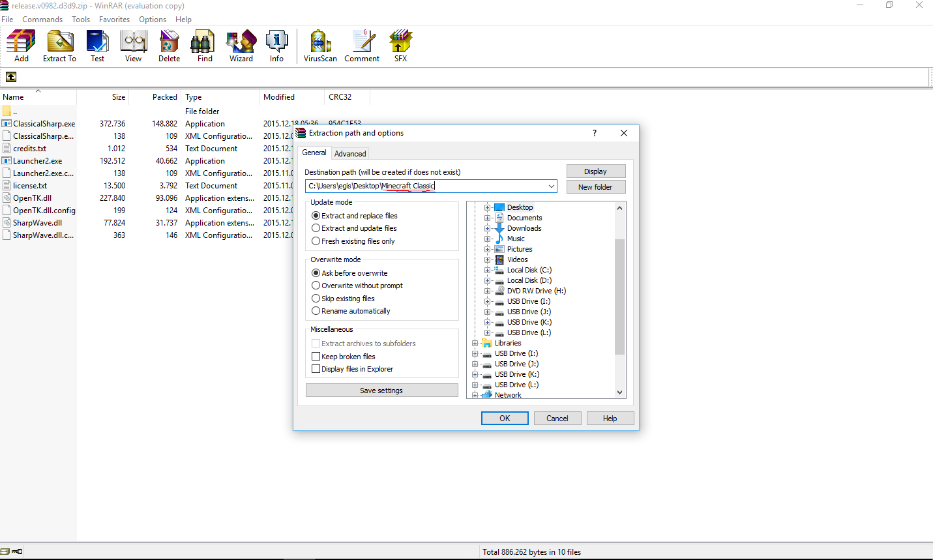Image resolution: width=933 pixels, height=560 pixels.
Task: Click the Cancel button
Action: [557, 419]
